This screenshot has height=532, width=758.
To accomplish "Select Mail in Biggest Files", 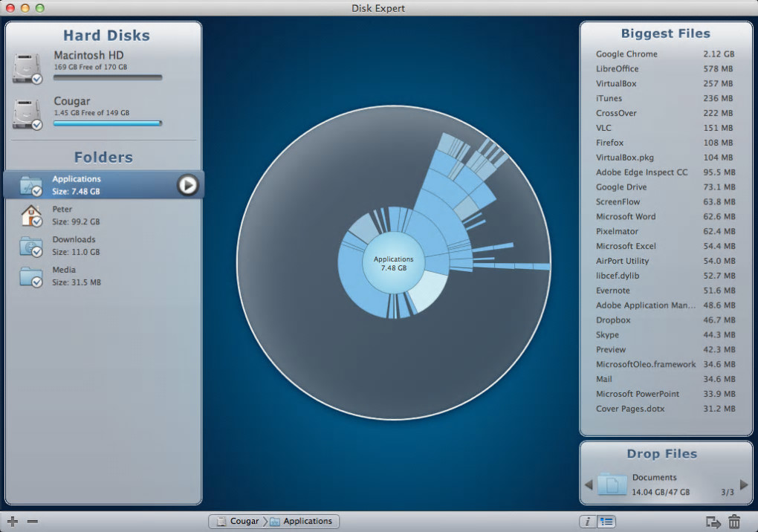I will point(665,379).
